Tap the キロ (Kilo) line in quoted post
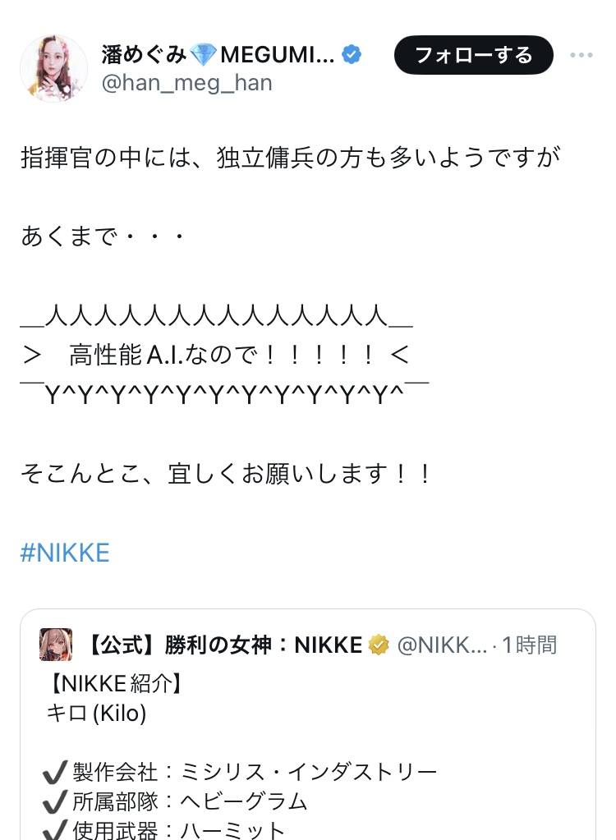The width and height of the screenshot is (616, 840). point(97,714)
